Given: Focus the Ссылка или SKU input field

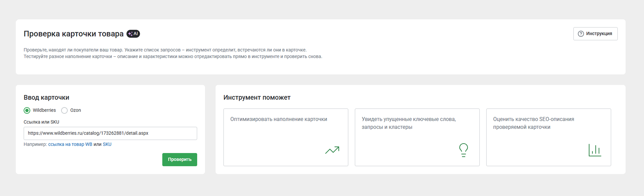Looking at the screenshot, I should 110,133.
